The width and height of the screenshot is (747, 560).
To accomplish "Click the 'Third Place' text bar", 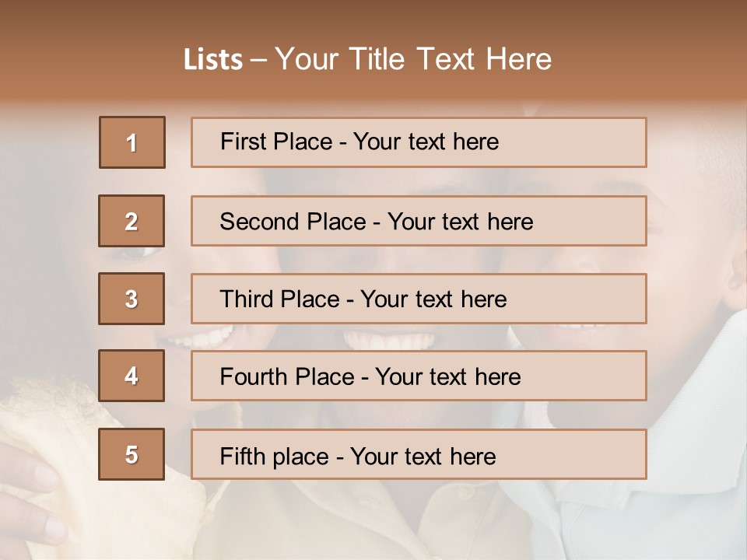I will 419,299.
